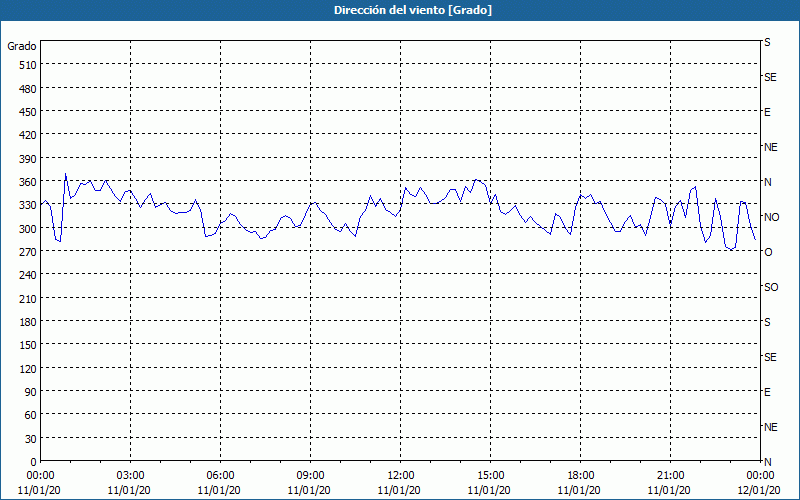Select the 360 y-axis value
Viewport: 800px width, 500px height.
(x=28, y=182)
